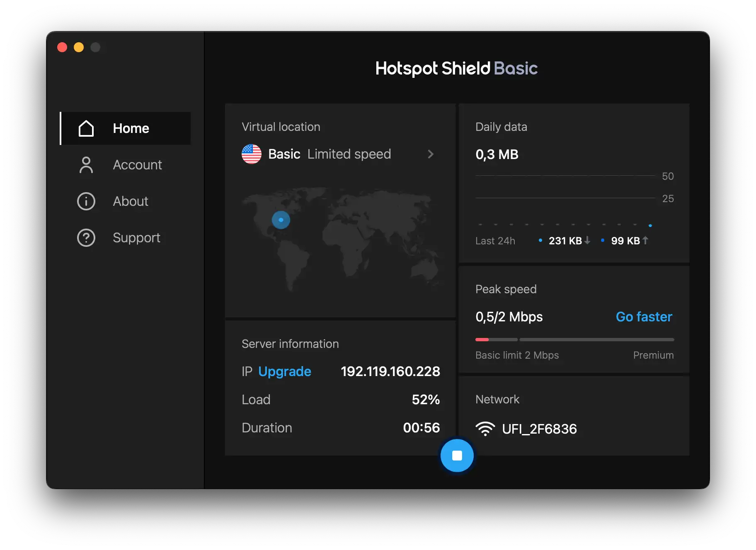Click the peak speed progress bar
756x550 pixels.
pyautogui.click(x=574, y=339)
